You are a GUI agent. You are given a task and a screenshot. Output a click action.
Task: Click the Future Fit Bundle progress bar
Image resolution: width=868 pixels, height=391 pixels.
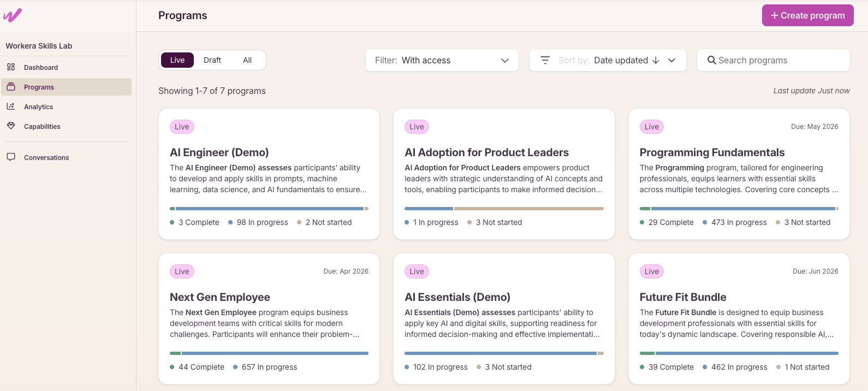pos(739,353)
